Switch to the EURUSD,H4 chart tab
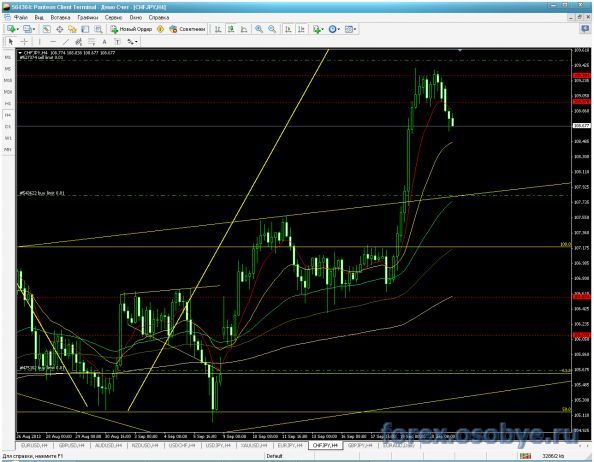The width and height of the screenshot is (594, 462). [34, 446]
